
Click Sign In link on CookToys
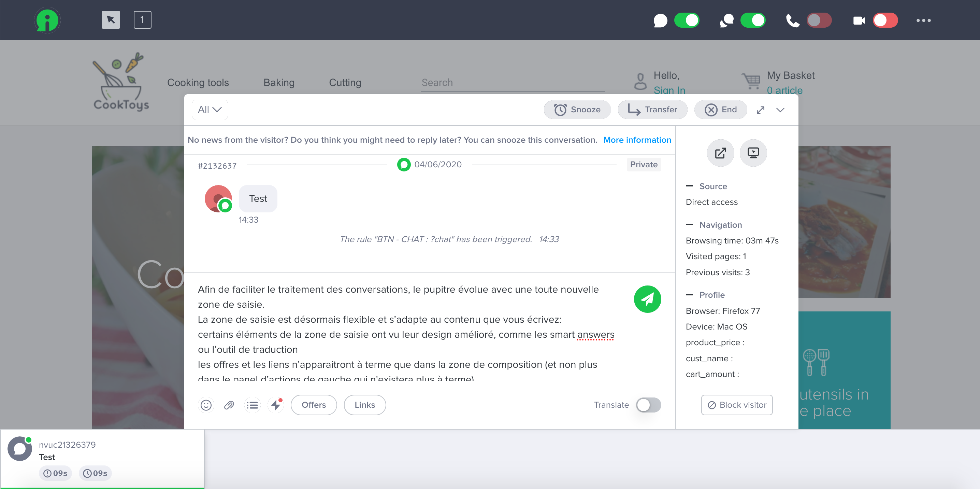(x=669, y=90)
